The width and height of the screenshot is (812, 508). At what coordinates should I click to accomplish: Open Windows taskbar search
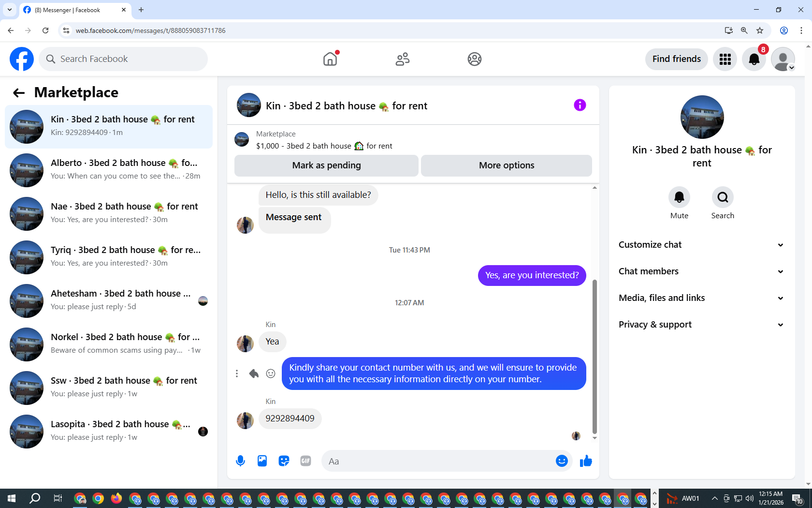coord(35,498)
